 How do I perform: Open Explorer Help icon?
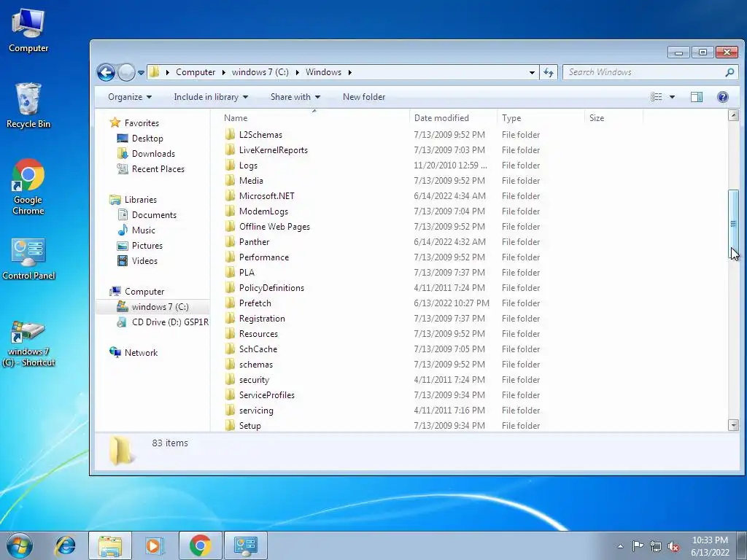723,97
